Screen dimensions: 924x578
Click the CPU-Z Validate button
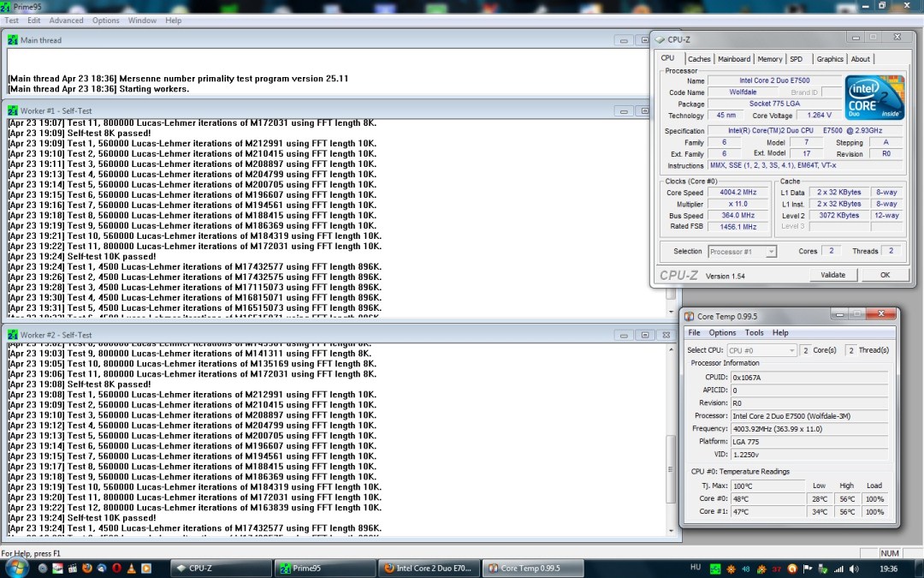point(832,275)
